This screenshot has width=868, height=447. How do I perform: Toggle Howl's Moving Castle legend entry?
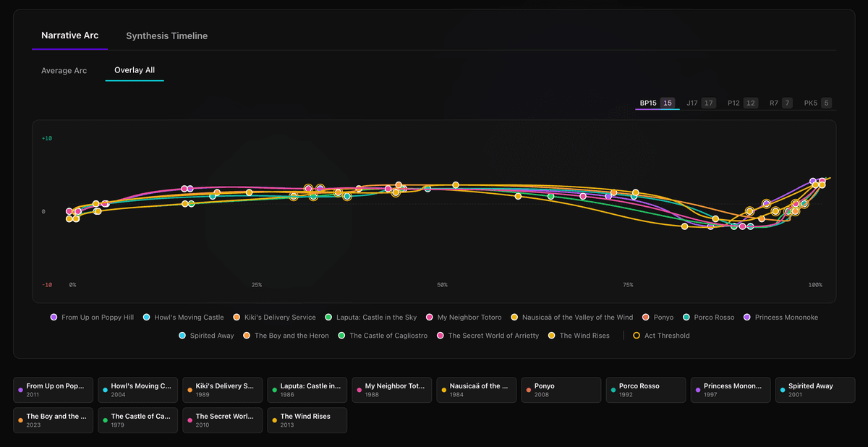184,318
